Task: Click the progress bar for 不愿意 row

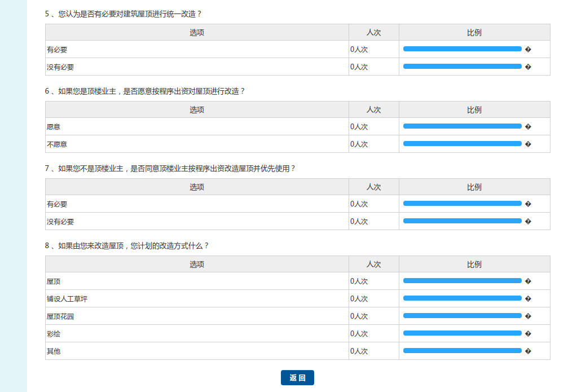Action: (462, 144)
